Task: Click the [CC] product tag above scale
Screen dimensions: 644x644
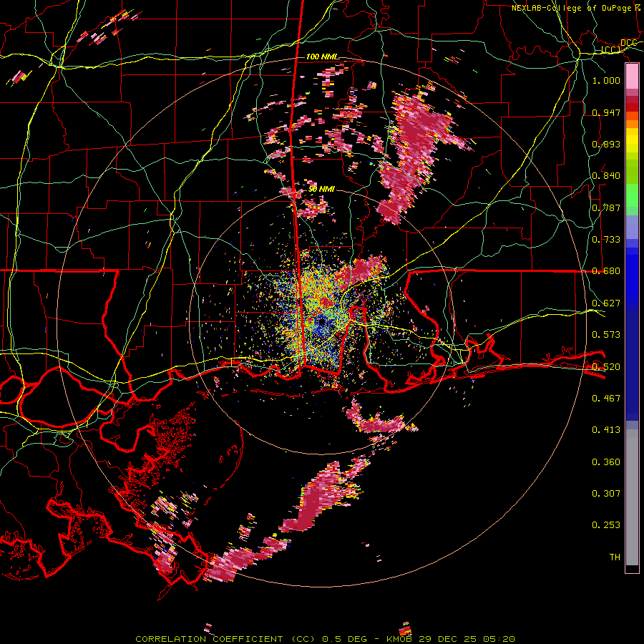Action: point(611,49)
